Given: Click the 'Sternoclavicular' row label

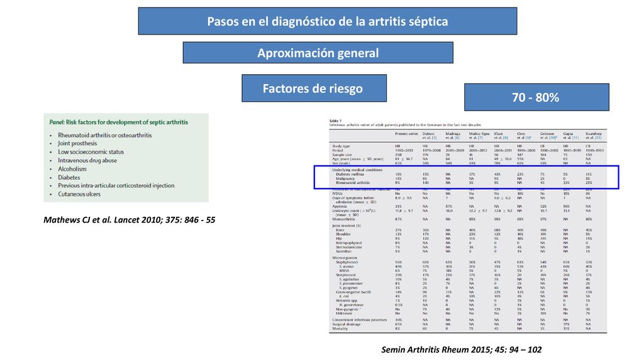Looking at the screenshot, I should click(x=348, y=247).
